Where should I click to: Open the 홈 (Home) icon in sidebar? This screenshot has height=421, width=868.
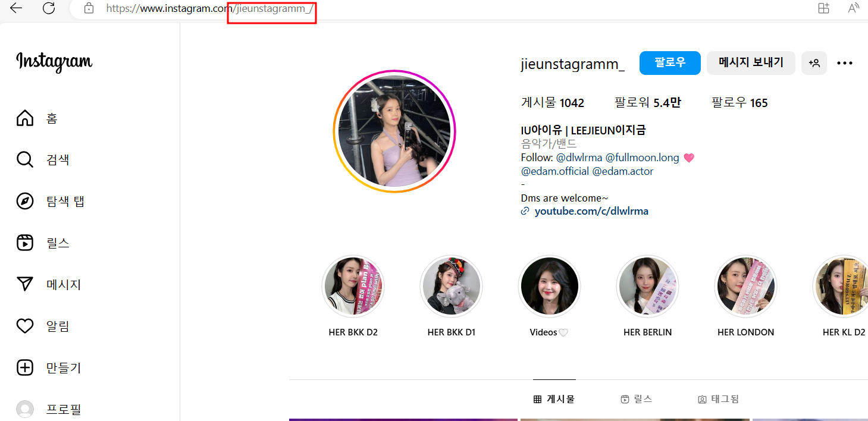(24, 118)
